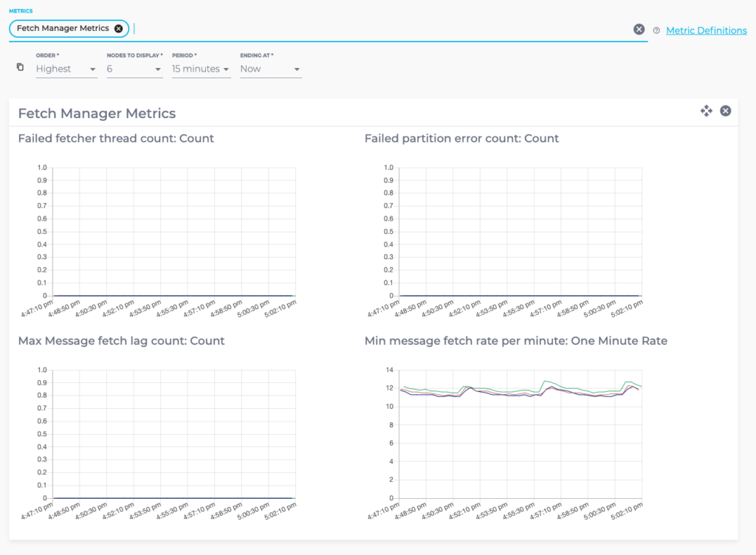Remove the Fetch Manager Metrics chip
Viewport: 756px width, 555px height.
118,29
